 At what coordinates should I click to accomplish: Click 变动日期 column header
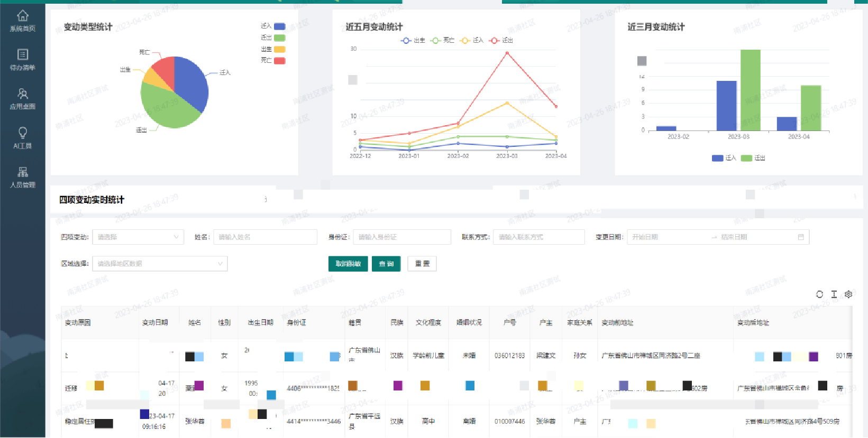pos(155,323)
